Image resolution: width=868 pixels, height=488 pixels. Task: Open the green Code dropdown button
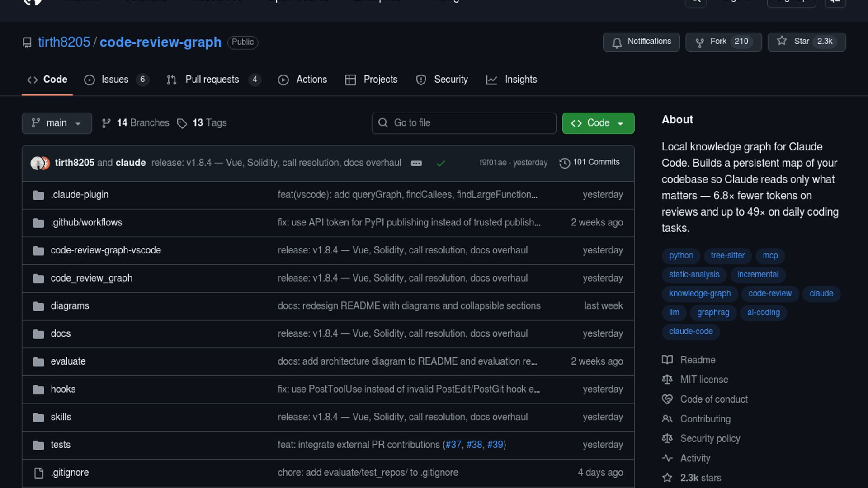click(598, 123)
